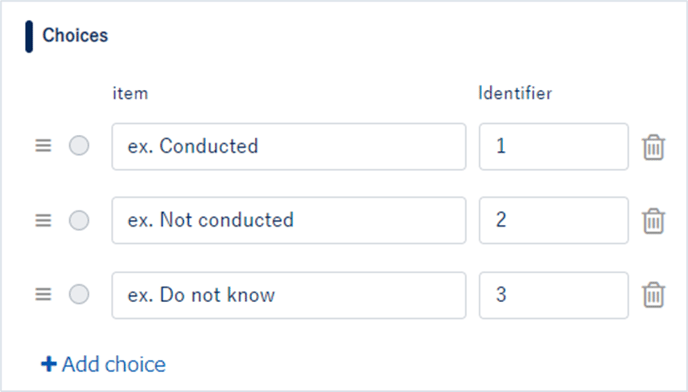Image resolution: width=688 pixels, height=392 pixels.
Task: Click the 'Identifier' column label
Action: (x=515, y=93)
